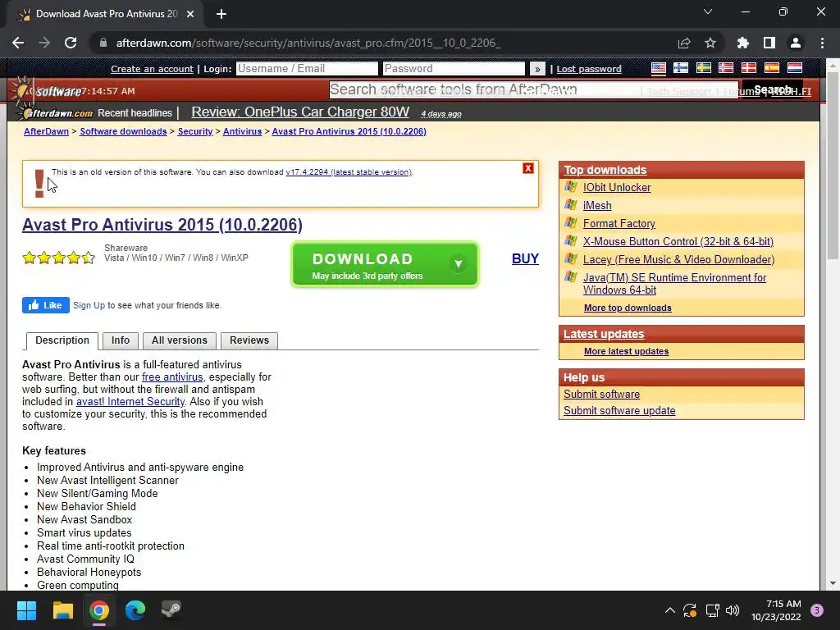Click More latest updates link
The image size is (840, 630).
pos(626,351)
